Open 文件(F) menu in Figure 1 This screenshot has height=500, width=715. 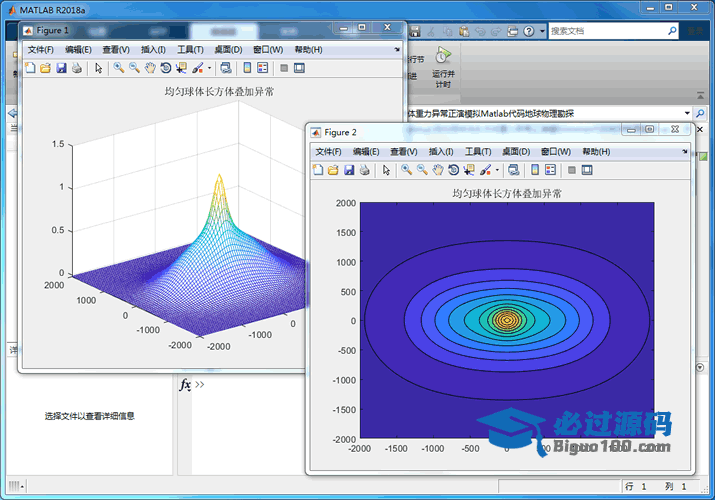(41, 50)
